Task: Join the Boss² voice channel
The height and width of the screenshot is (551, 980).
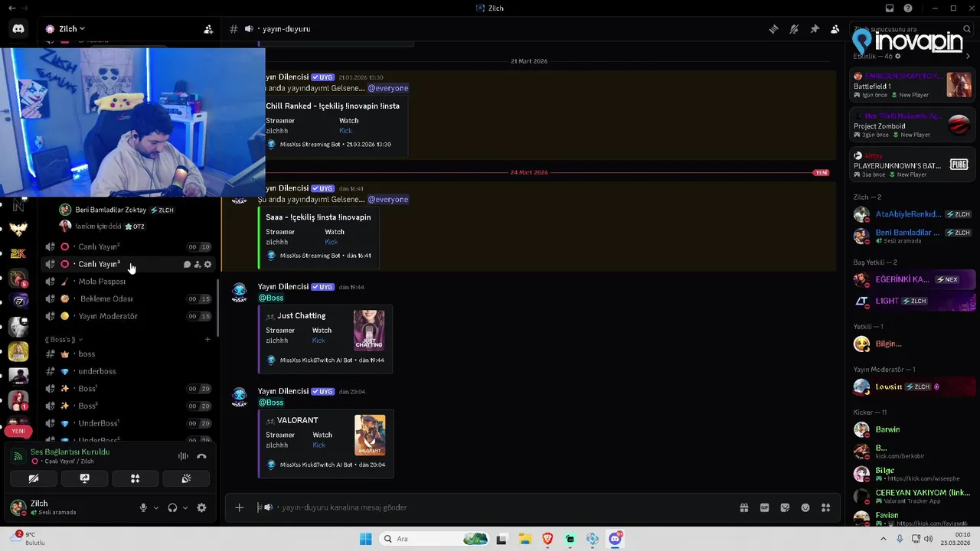Action: [126, 406]
